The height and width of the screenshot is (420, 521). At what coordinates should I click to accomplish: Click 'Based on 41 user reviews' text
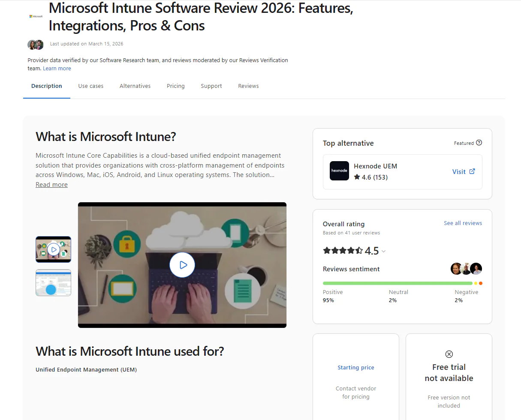[x=351, y=233]
